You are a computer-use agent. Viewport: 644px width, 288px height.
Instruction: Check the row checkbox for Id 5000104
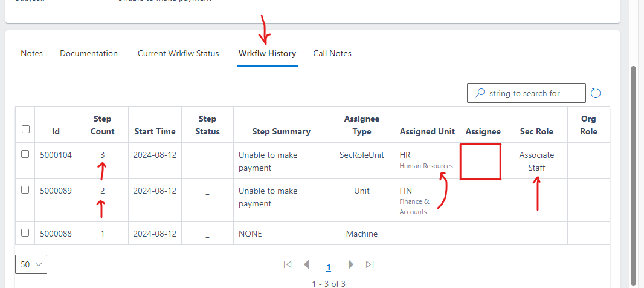[25, 154]
